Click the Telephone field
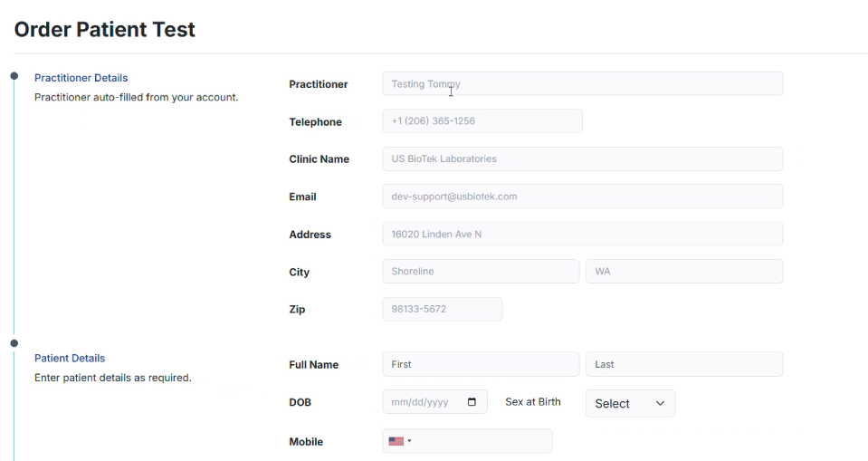Viewport: 868px width, 461px height. (x=482, y=120)
